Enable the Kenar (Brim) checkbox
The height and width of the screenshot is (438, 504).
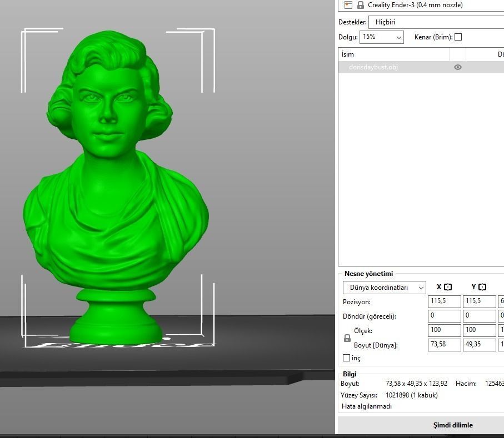pyautogui.click(x=458, y=37)
